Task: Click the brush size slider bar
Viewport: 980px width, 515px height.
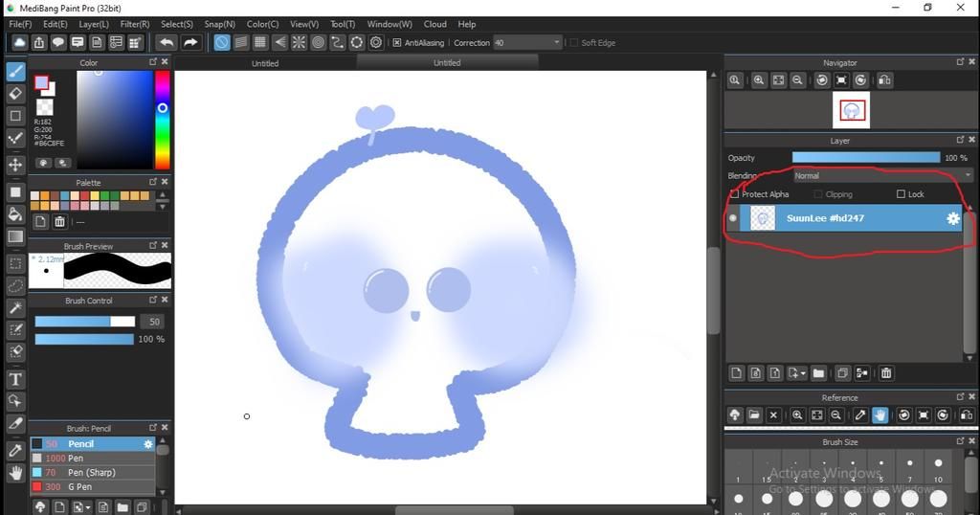Action: [x=84, y=322]
